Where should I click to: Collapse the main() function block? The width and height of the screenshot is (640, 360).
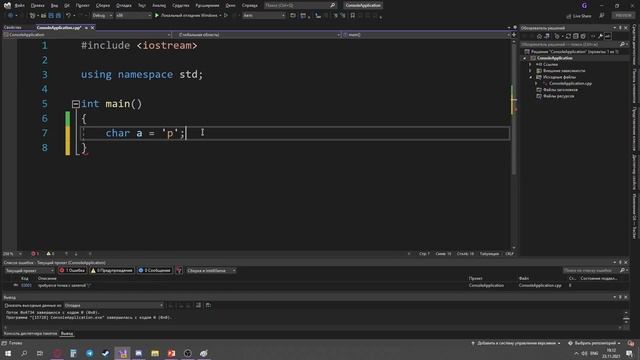point(76,104)
